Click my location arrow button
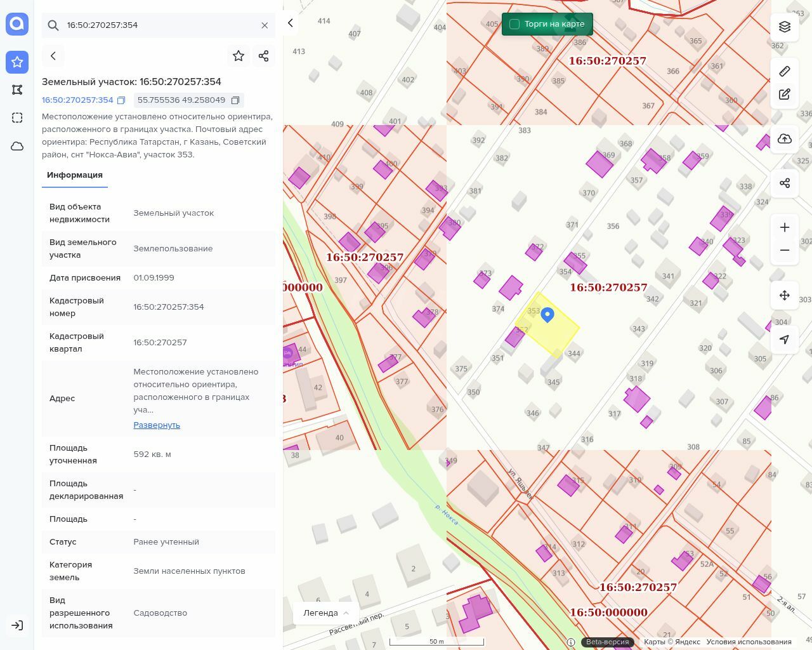This screenshot has height=650, width=812. 785,340
